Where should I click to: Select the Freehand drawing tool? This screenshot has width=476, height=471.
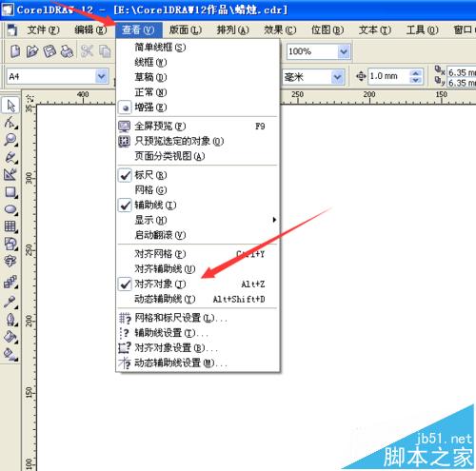tap(10, 157)
